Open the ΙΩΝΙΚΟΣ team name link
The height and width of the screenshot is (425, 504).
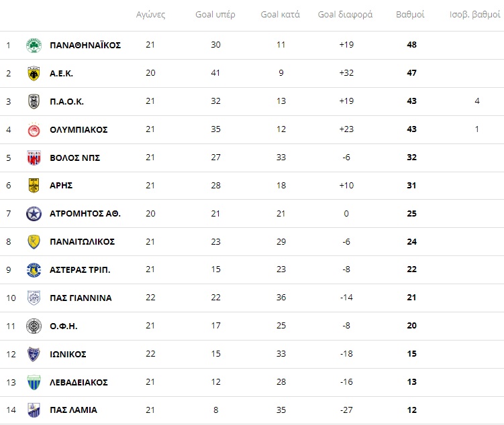pyautogui.click(x=68, y=355)
